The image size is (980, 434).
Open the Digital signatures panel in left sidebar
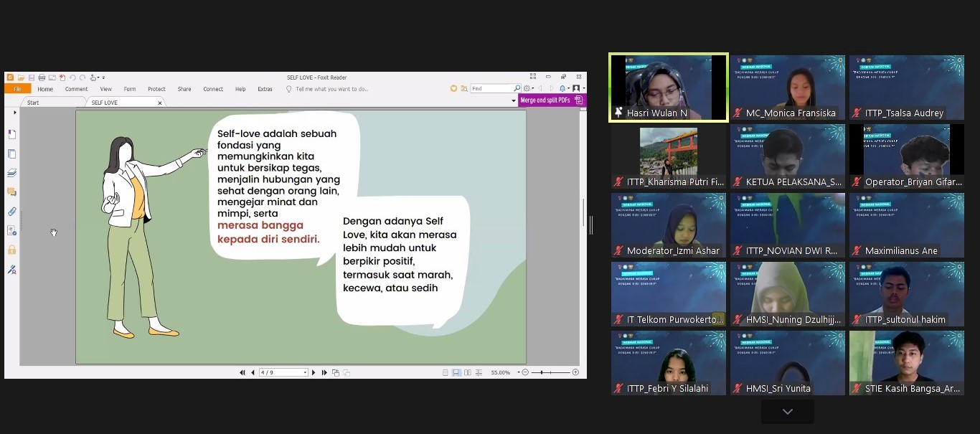[x=11, y=270]
